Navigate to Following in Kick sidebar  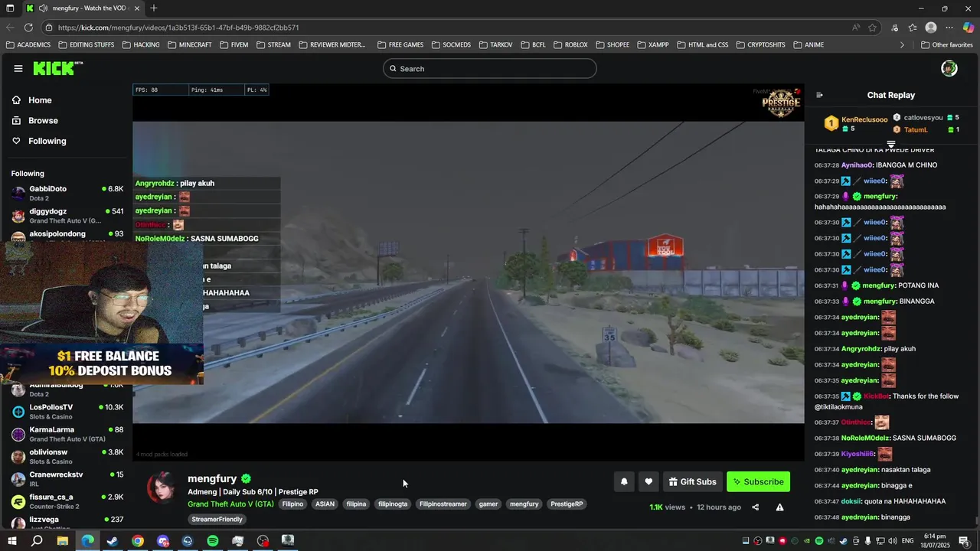click(40, 141)
